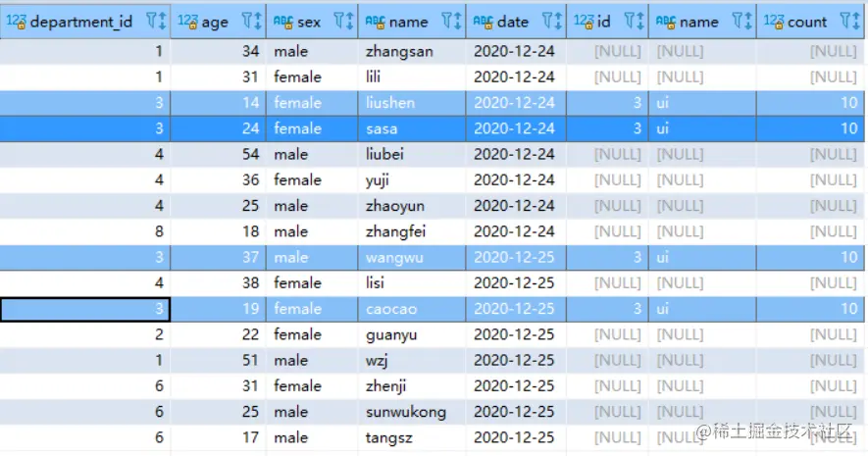Image resolution: width=868 pixels, height=456 pixels.
Task: Select the NULL count cell in zhangsan row
Action: [x=810, y=51]
